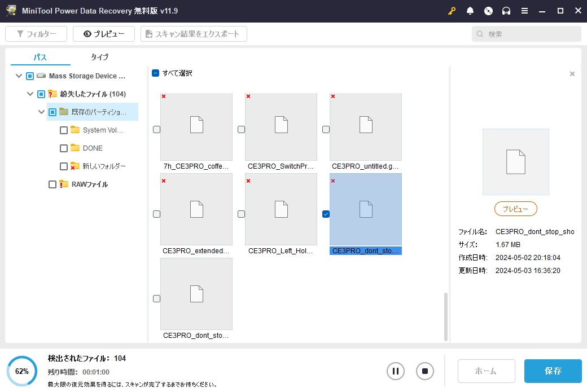Click modified date 2024-05-03 16:36:20

528,270
